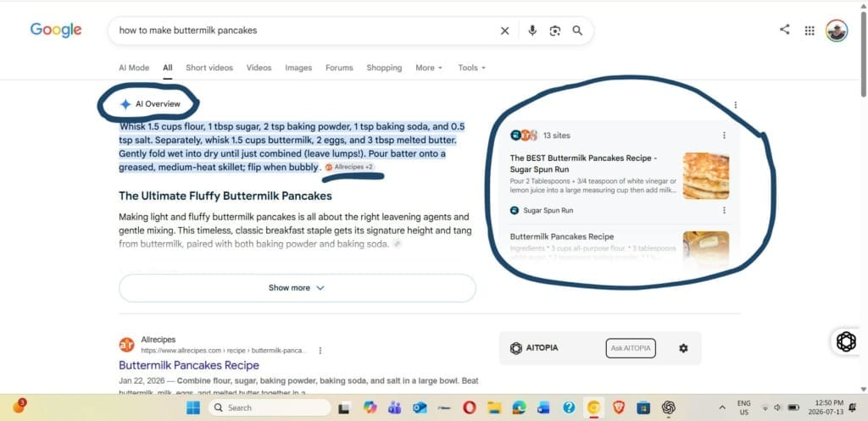
Task: Switch to the Shopping tab
Action: coord(384,68)
